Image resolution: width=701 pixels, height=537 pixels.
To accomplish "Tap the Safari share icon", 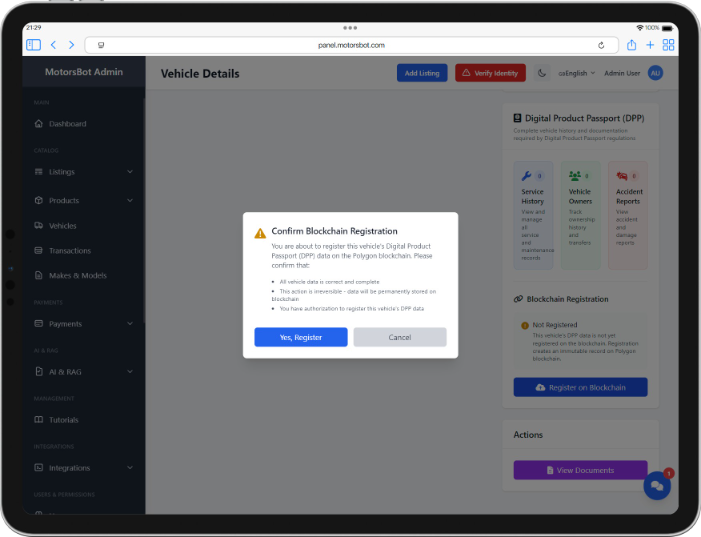I will [632, 45].
